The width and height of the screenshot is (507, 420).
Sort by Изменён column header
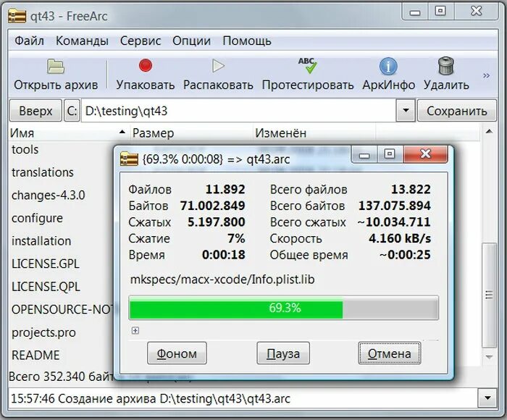pos(314,133)
